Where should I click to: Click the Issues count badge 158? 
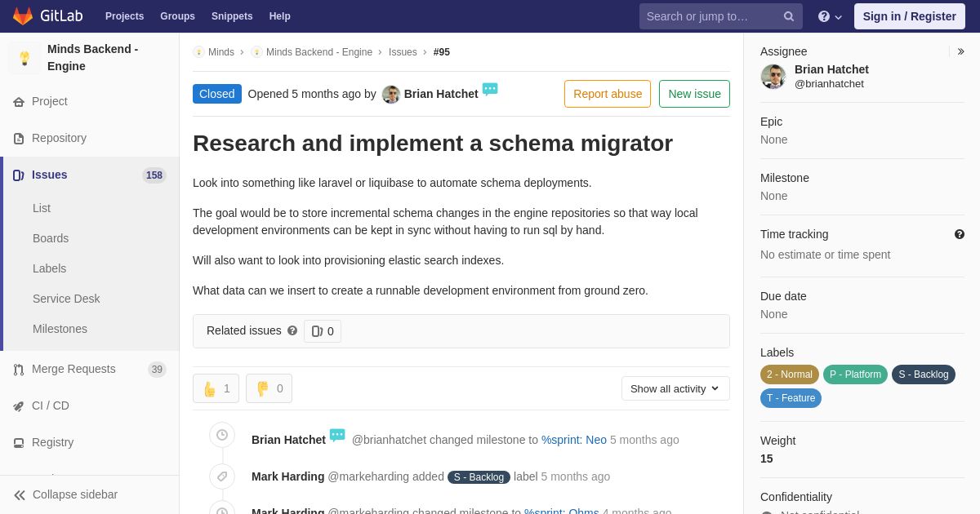pyautogui.click(x=154, y=175)
